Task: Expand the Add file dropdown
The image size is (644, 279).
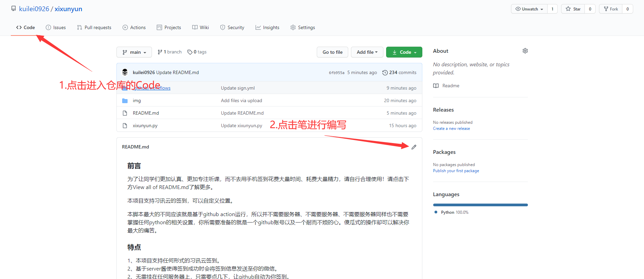Action: 367,52
